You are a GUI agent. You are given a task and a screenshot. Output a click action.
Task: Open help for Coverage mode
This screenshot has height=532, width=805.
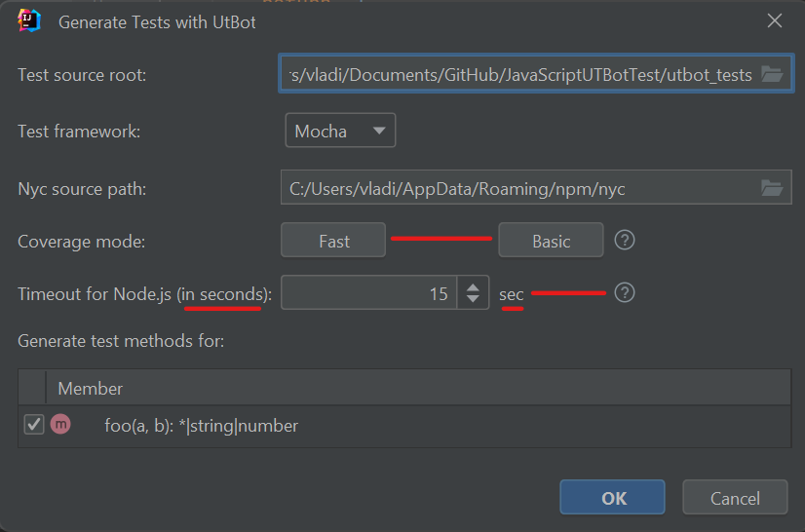pyautogui.click(x=625, y=240)
